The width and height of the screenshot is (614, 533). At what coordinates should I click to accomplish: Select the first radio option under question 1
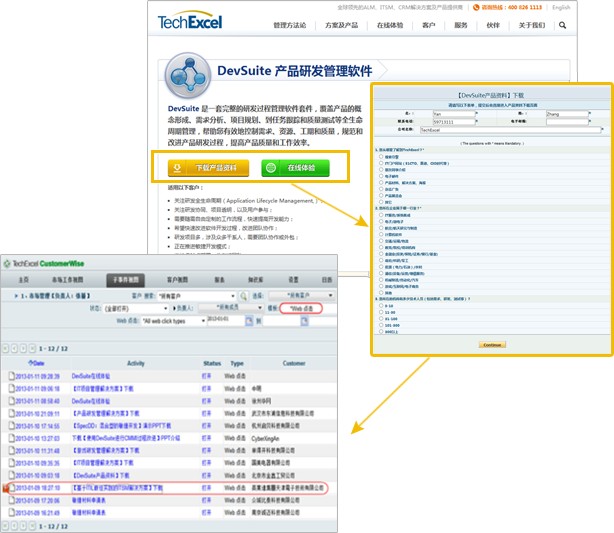click(381, 156)
